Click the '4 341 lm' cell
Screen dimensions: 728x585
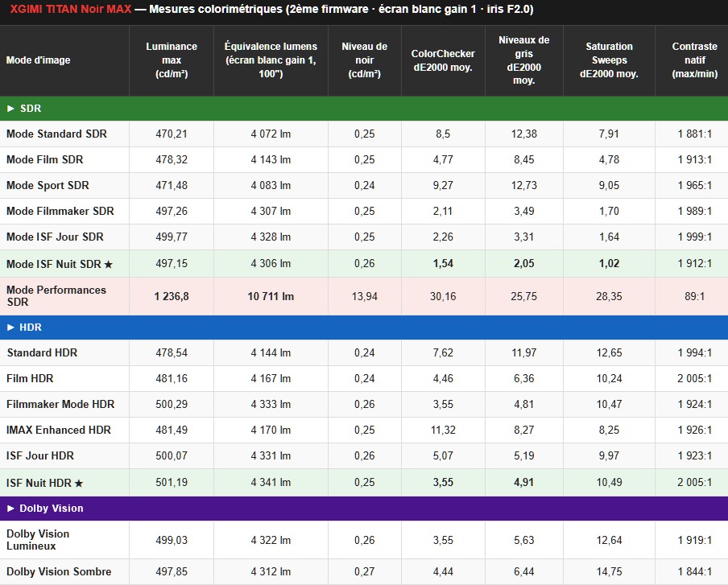click(x=271, y=483)
